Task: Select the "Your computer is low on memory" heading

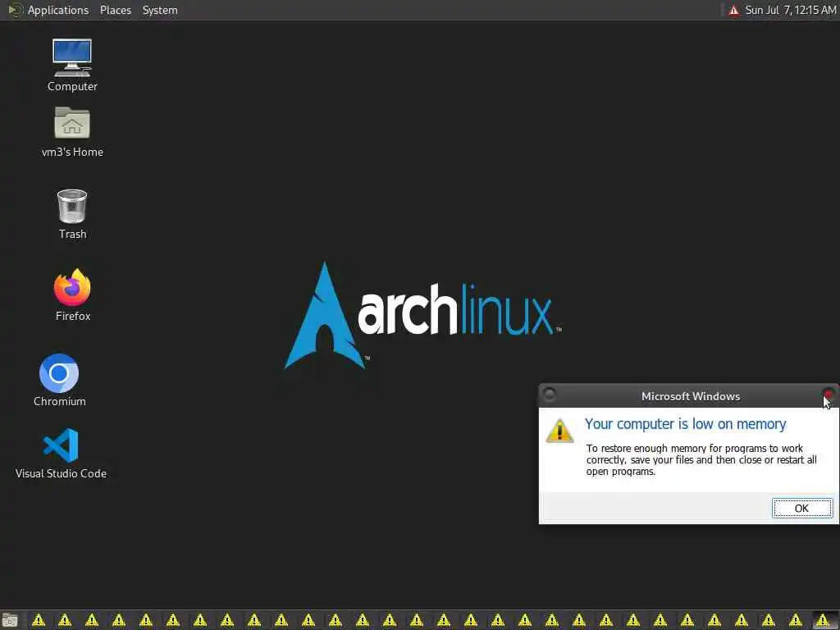Action: click(x=685, y=424)
